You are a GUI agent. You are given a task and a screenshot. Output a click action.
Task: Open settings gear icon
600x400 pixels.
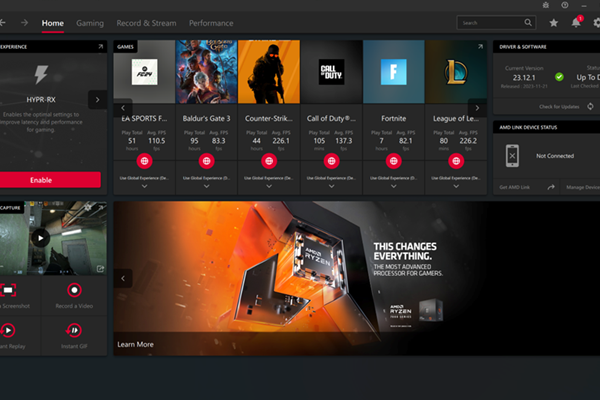click(597, 23)
